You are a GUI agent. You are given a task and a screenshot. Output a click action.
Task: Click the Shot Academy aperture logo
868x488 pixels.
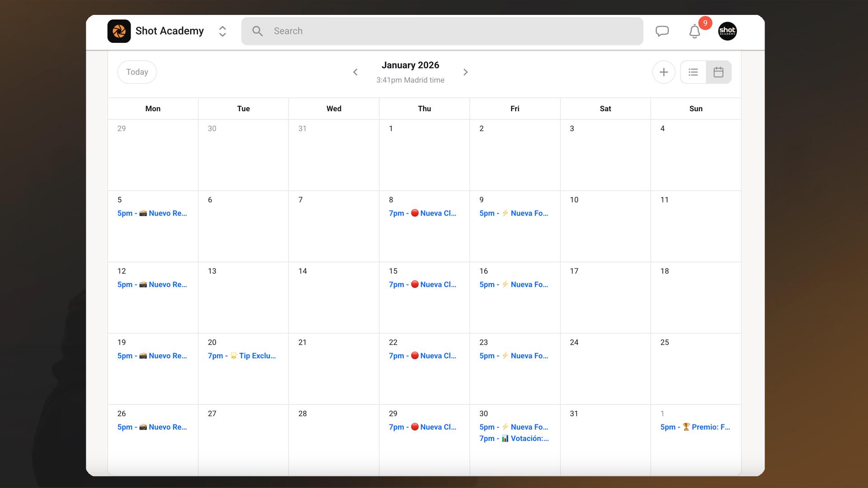click(119, 31)
